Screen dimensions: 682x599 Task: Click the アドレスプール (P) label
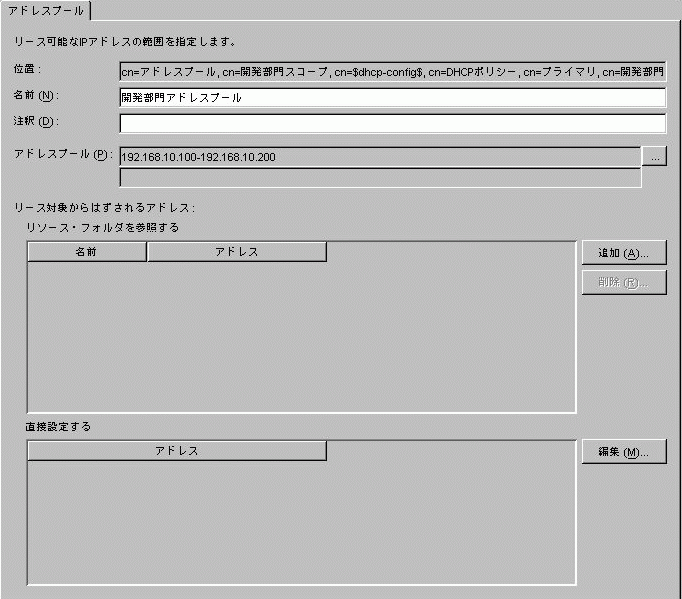point(63,154)
